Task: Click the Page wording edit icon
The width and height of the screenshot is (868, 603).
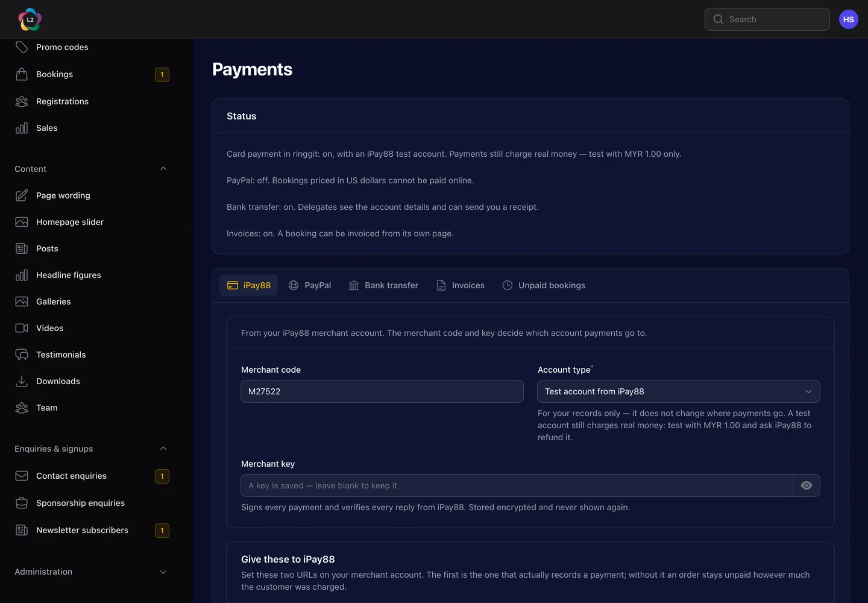Action: [x=22, y=195]
